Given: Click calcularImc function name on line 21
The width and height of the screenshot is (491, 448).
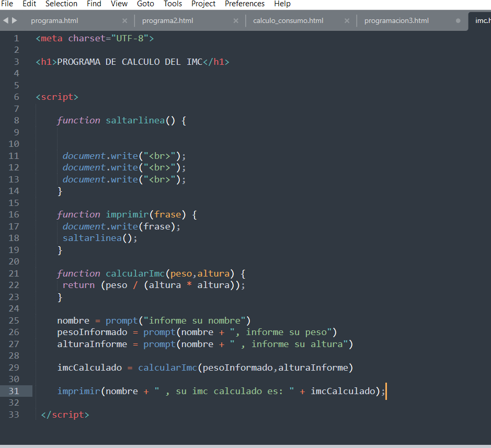Looking at the screenshot, I should click(x=135, y=273).
